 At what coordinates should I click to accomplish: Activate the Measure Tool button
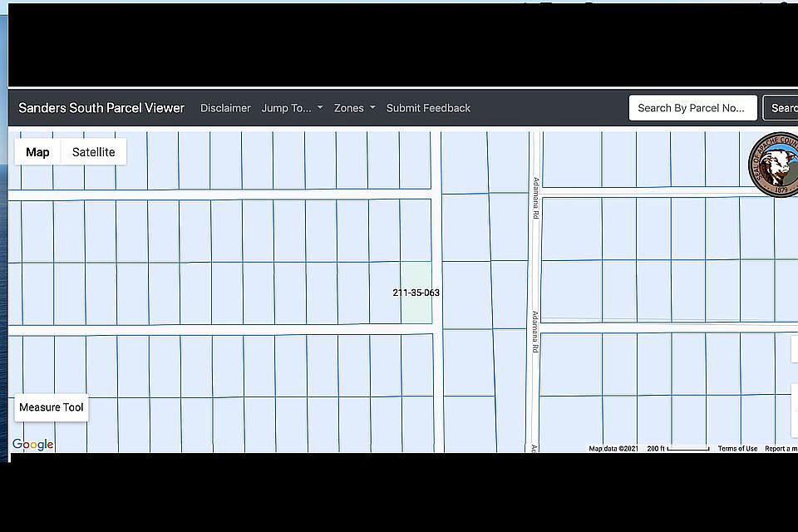coord(52,407)
